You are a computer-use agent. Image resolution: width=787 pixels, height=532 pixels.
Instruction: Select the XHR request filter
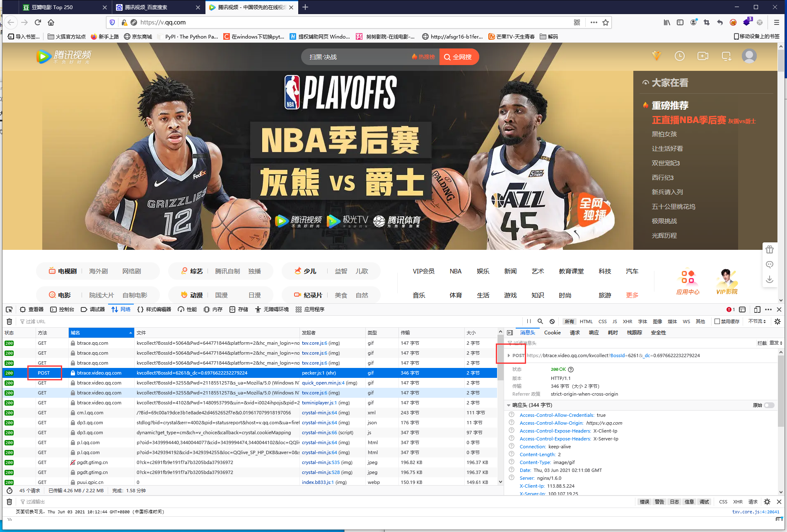[x=628, y=322]
